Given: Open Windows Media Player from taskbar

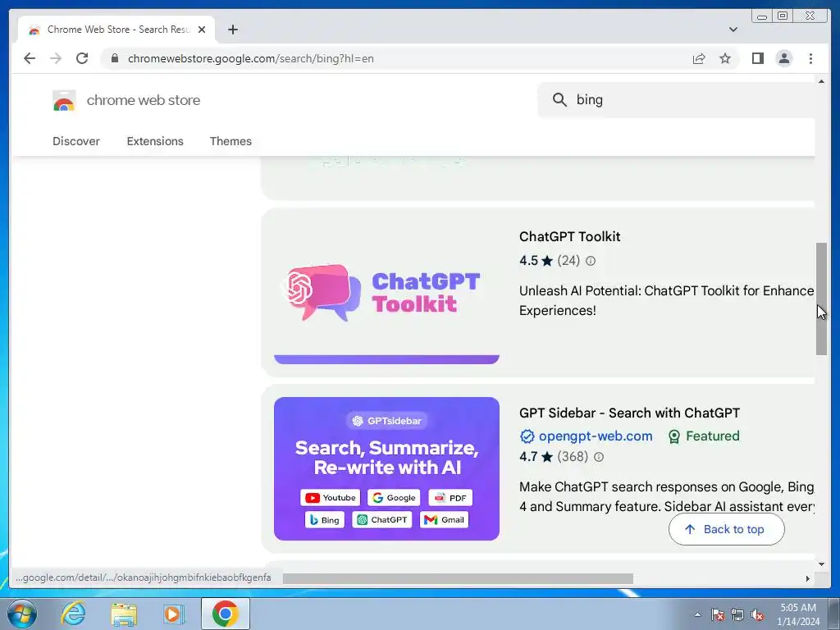Looking at the screenshot, I should point(173,614).
